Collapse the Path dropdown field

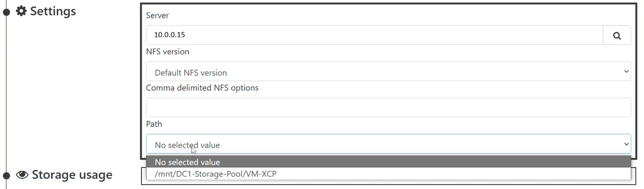coord(388,144)
